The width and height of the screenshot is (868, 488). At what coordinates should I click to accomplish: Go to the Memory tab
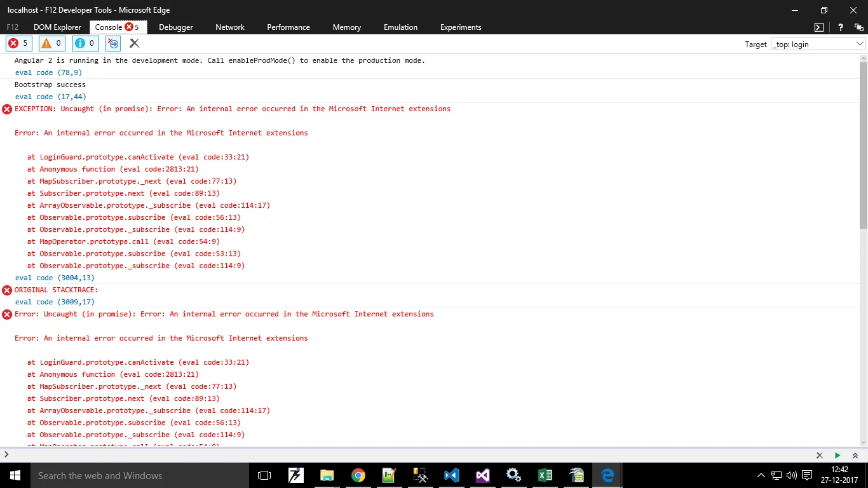point(347,27)
